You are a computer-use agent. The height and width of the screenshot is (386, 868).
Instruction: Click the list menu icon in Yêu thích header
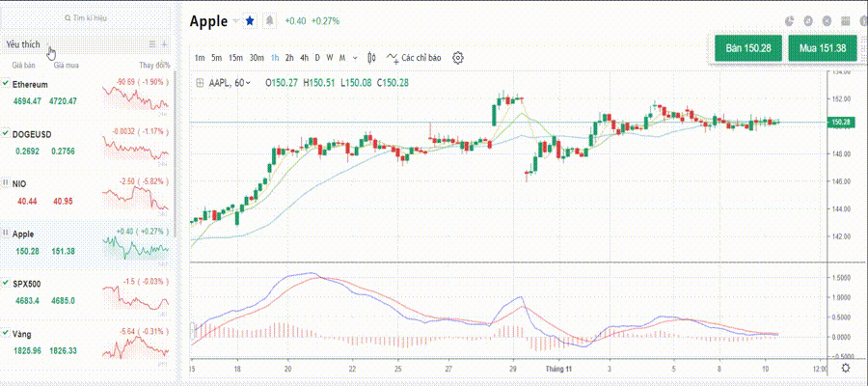click(151, 44)
